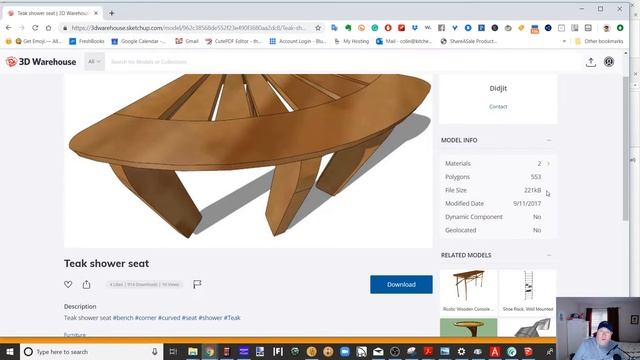Screen dimensions: 640x360
Task: Open the Mail bookmark
Action: click(404, 41)
